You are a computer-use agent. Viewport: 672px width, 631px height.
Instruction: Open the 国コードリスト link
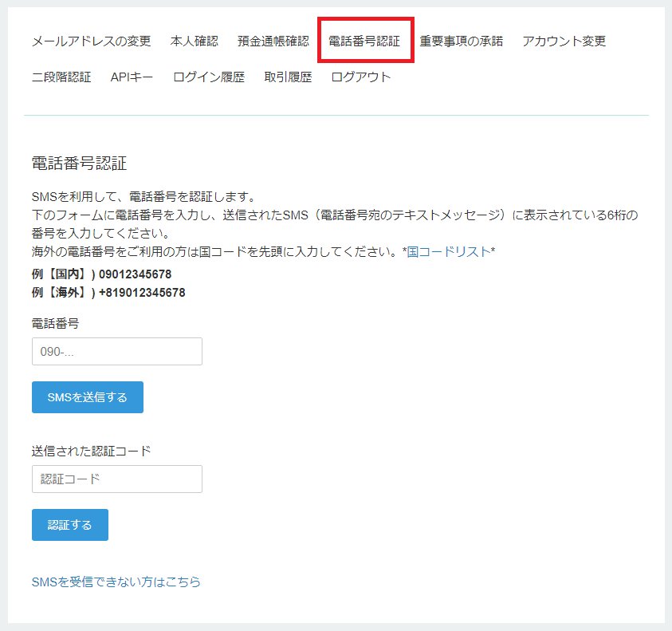coord(448,251)
